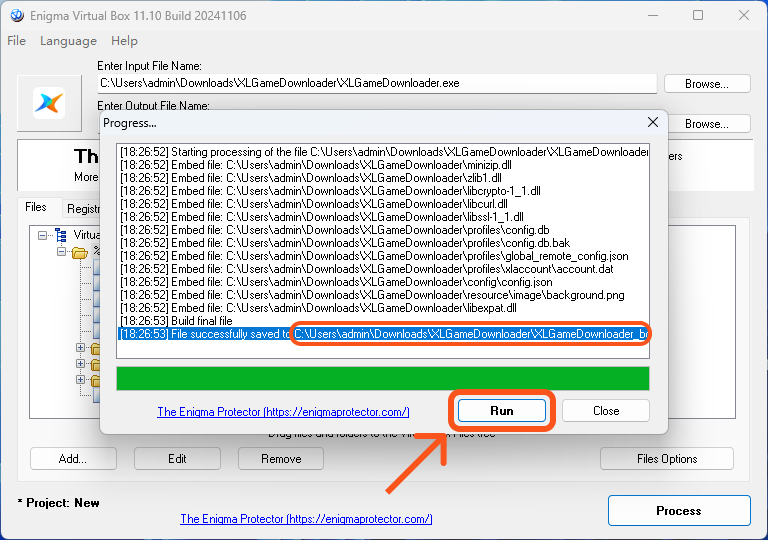
Task: Open the Files Options button
Action: pos(667,459)
